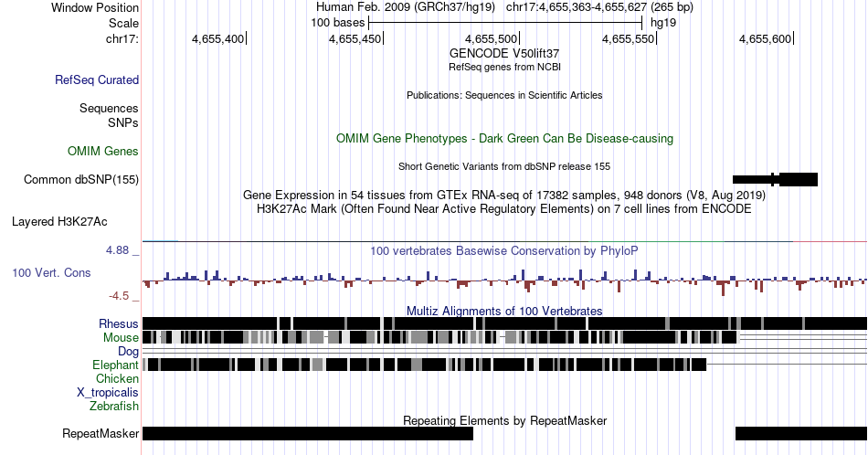Click the chr17:4,655,363-4,655,627 position text
This screenshot has height=455, width=868.
coord(599,7)
